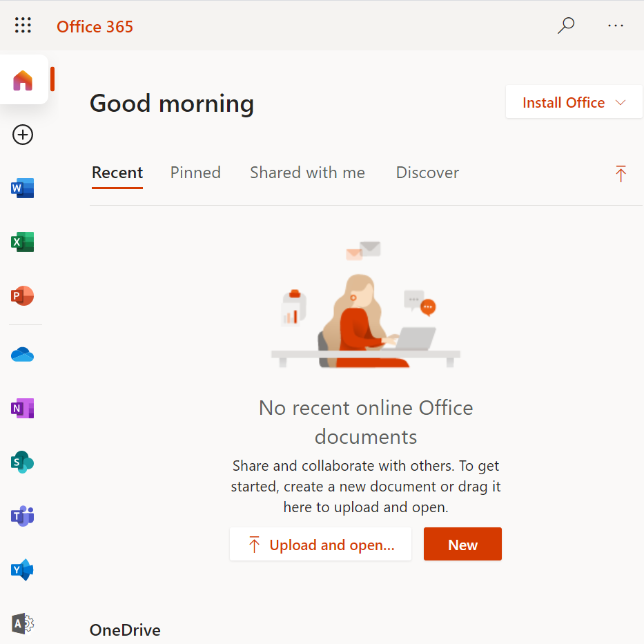Launch Word from the sidebar
The height and width of the screenshot is (644, 644).
click(23, 188)
